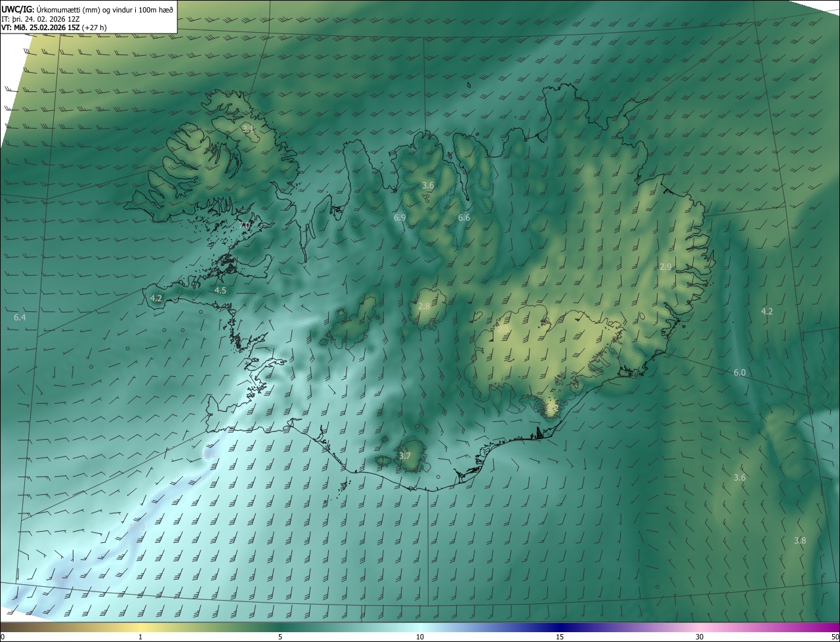Click the 3.1 value over the Westfjords
The image size is (840, 642).
(248, 129)
